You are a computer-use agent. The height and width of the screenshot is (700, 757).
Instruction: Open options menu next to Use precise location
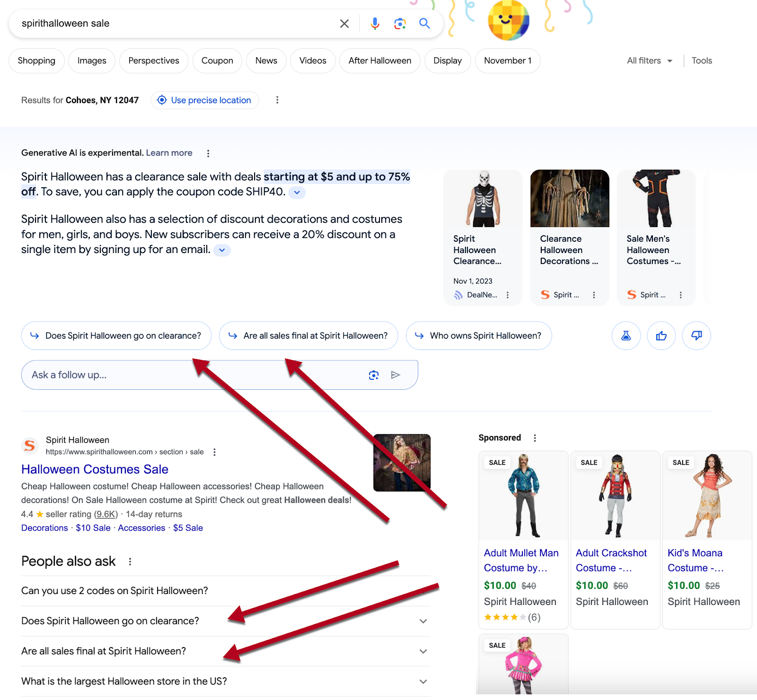coord(277,100)
